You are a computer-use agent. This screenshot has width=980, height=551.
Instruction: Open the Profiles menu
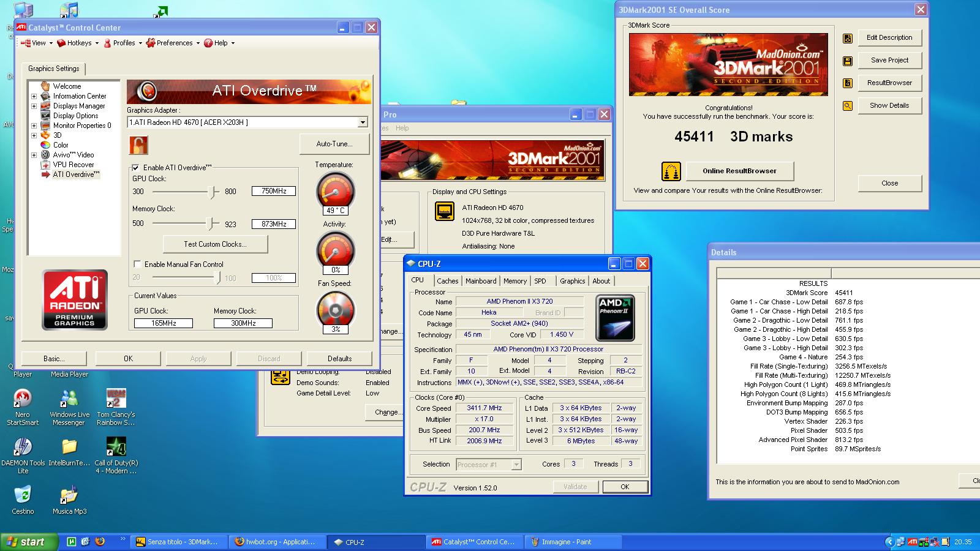(x=123, y=43)
